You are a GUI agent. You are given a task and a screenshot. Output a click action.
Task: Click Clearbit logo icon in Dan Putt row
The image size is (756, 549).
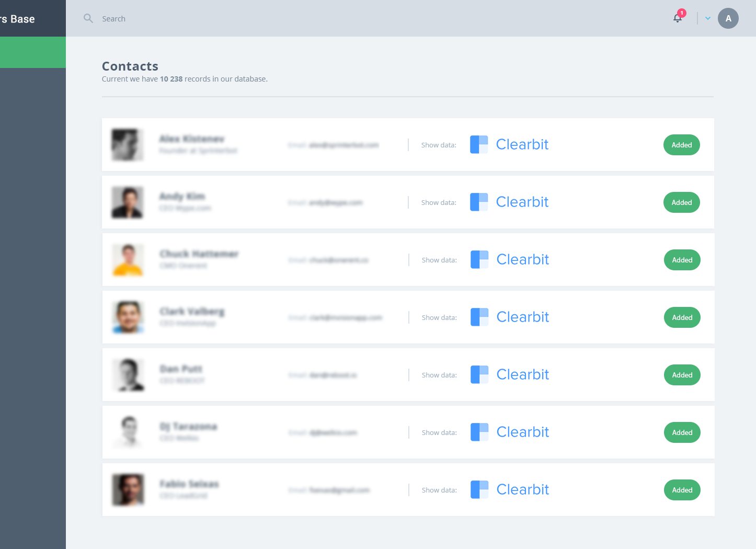click(x=479, y=374)
